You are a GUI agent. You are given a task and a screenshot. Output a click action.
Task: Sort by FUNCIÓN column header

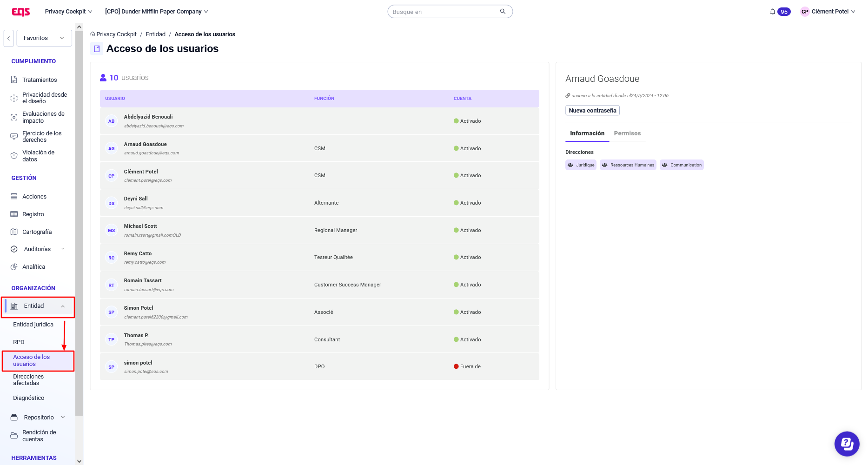pyautogui.click(x=324, y=99)
